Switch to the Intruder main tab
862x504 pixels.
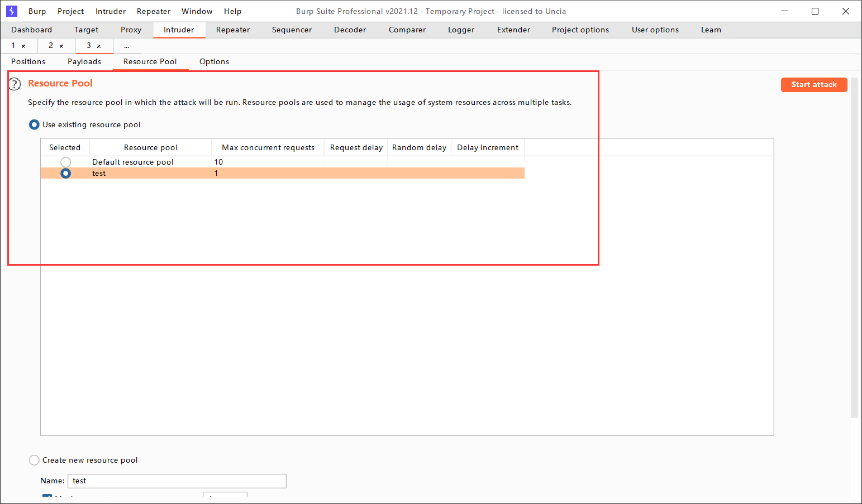(x=179, y=30)
